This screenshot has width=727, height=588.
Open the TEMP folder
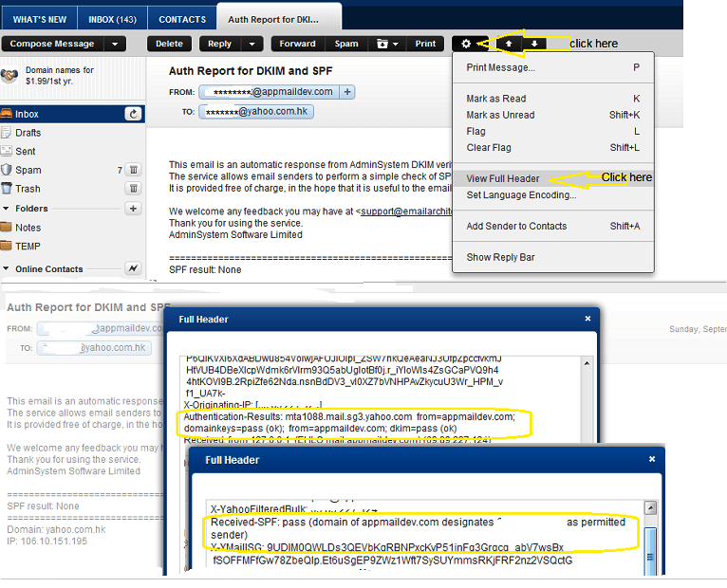[x=28, y=246]
